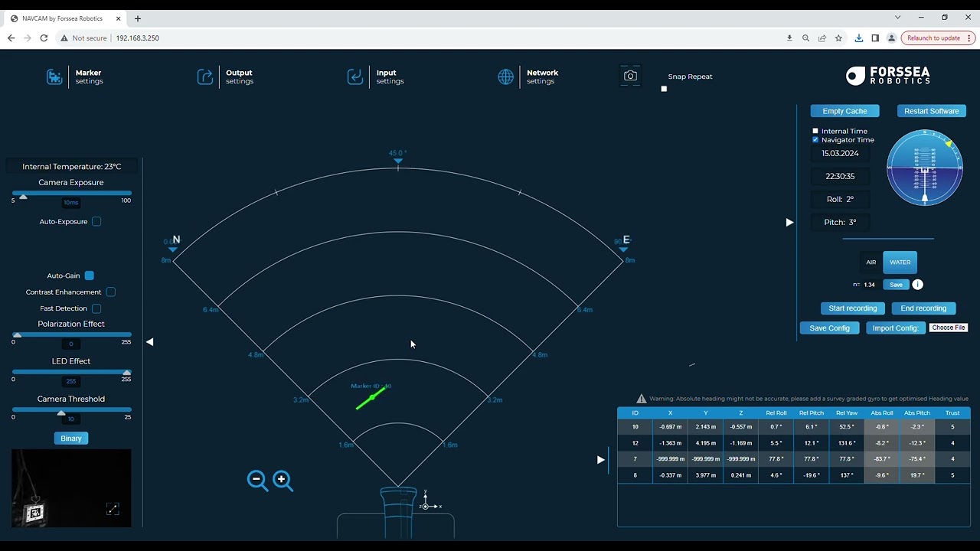Uncheck Navigator Time option

click(x=815, y=140)
